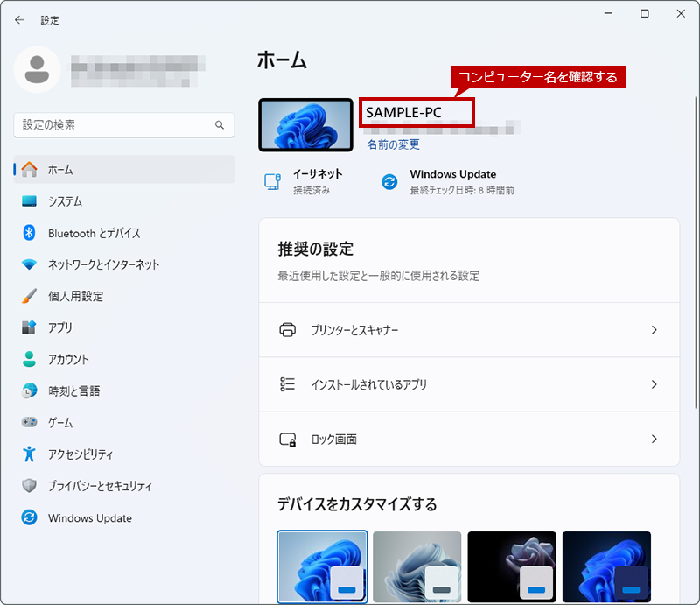700x605 pixels.
Task: Choose the dark black bloom theme thumbnail
Action: [x=512, y=566]
